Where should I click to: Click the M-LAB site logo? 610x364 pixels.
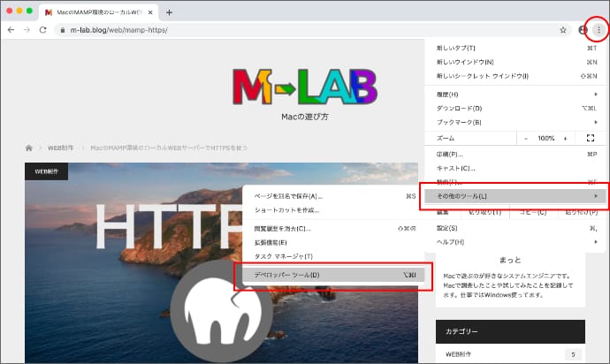click(304, 88)
